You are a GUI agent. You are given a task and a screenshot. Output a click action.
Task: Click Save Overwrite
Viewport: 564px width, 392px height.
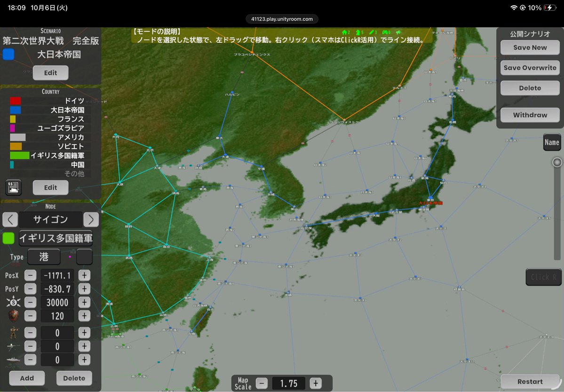[530, 68]
